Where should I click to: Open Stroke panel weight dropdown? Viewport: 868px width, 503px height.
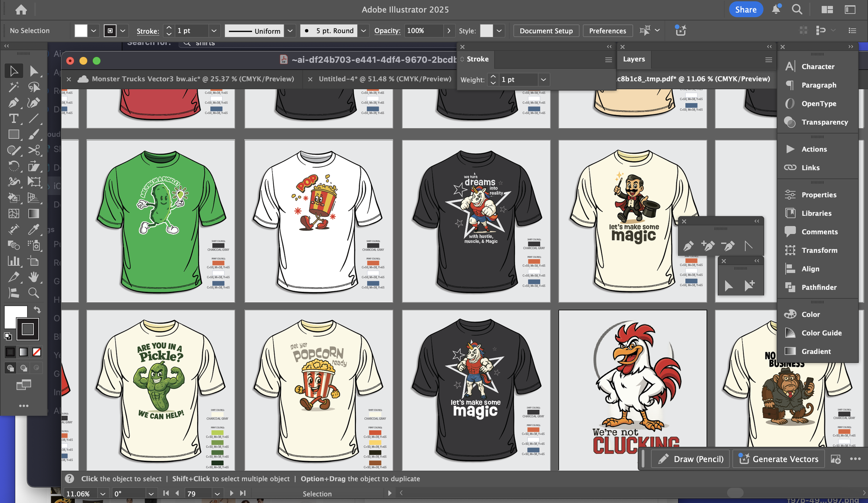click(543, 80)
